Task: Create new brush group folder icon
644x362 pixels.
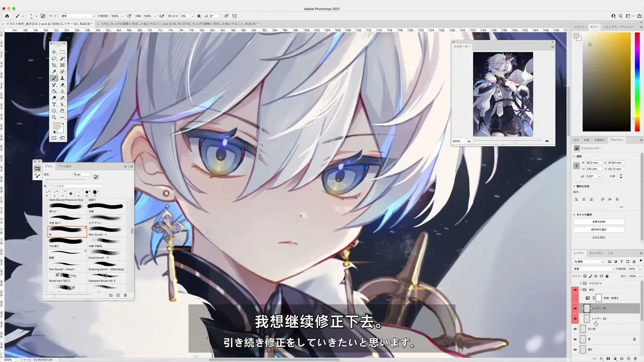Action: 111,295
